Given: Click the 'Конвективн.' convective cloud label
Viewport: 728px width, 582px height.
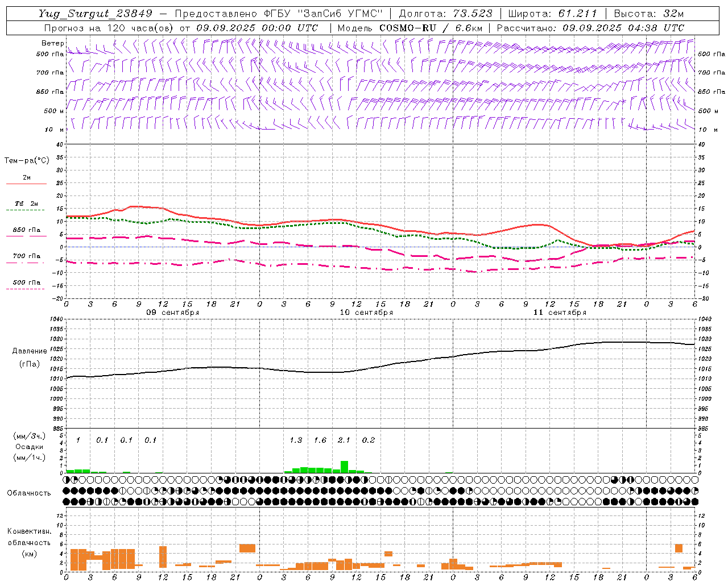Looking at the screenshot, I should click(29, 531).
